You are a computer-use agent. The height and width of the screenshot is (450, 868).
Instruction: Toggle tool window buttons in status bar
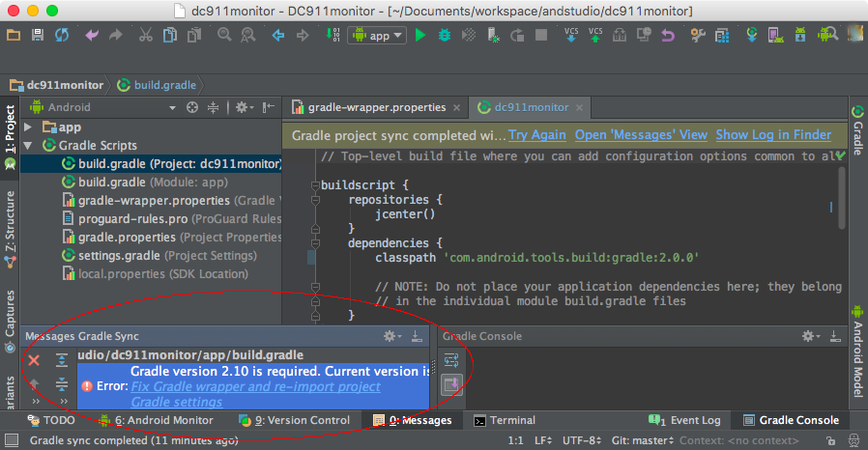coord(12,440)
